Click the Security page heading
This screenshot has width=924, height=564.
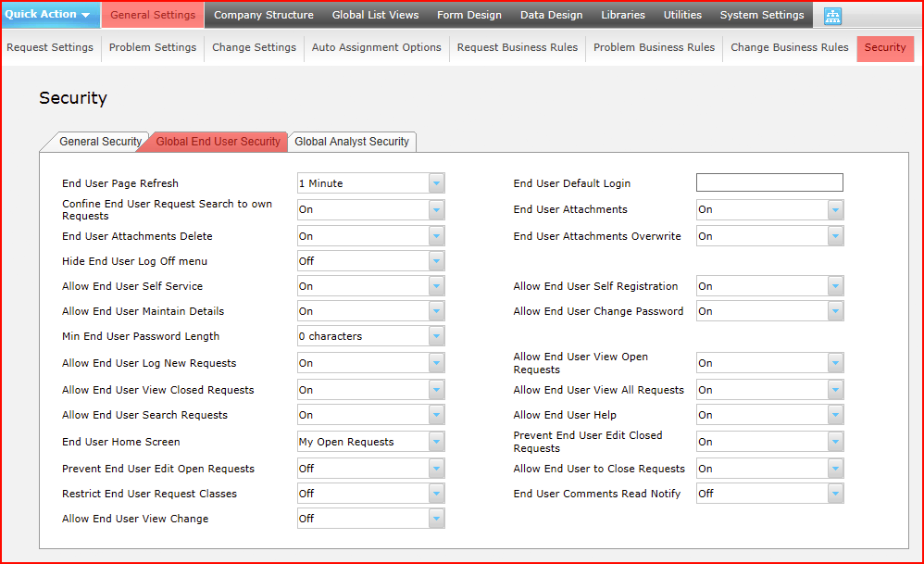pyautogui.click(x=73, y=98)
